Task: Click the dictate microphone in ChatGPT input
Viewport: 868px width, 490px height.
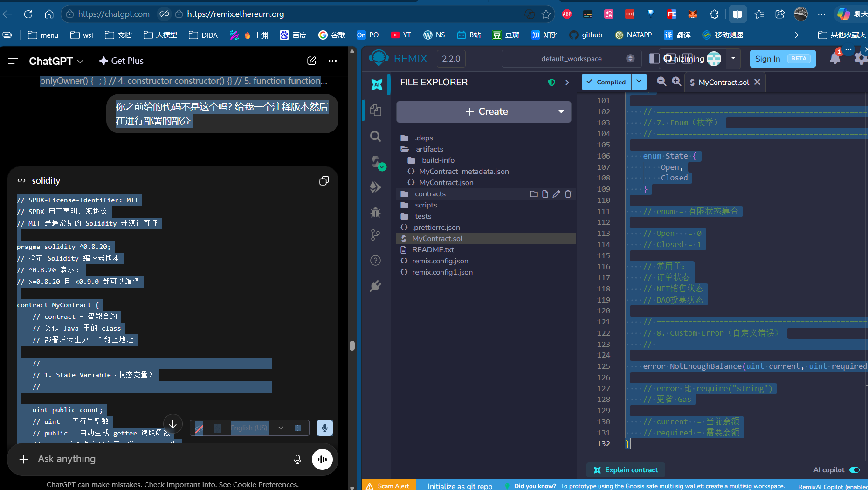Action: tap(297, 459)
